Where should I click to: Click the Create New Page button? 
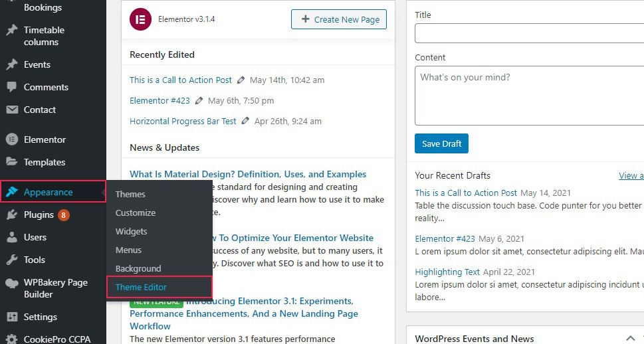[339, 19]
